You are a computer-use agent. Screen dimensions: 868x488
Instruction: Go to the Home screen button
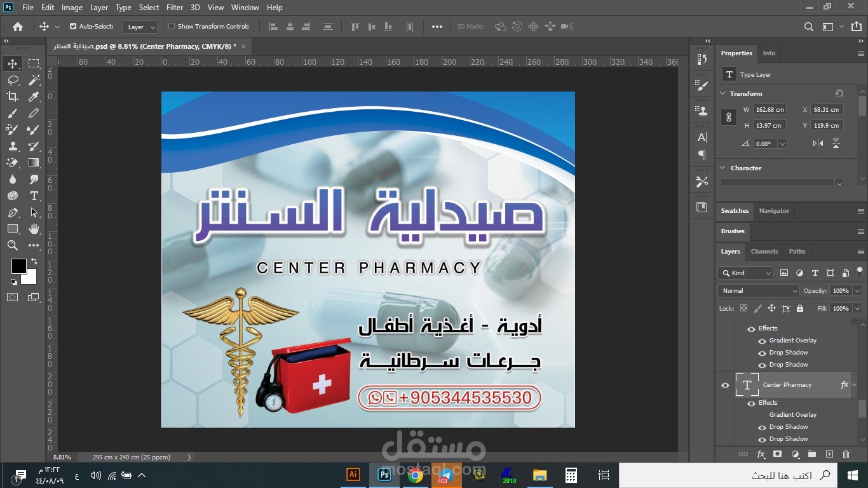18,27
